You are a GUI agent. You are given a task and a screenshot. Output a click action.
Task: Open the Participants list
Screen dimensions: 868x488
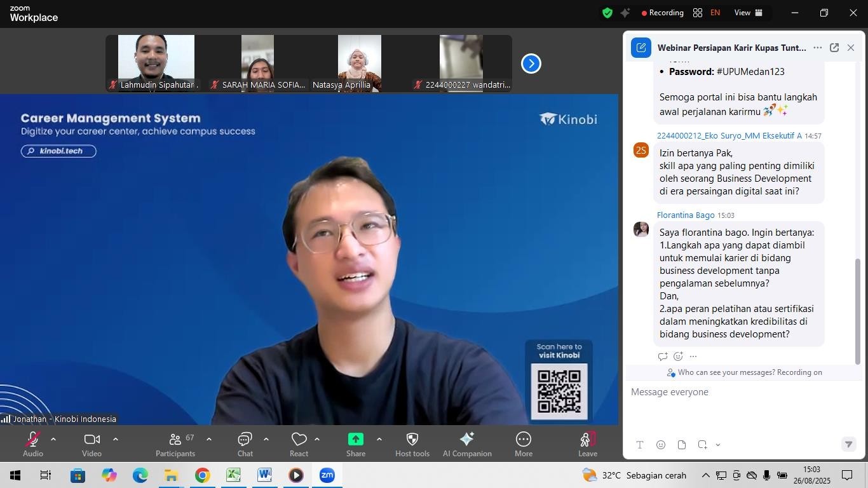175,444
